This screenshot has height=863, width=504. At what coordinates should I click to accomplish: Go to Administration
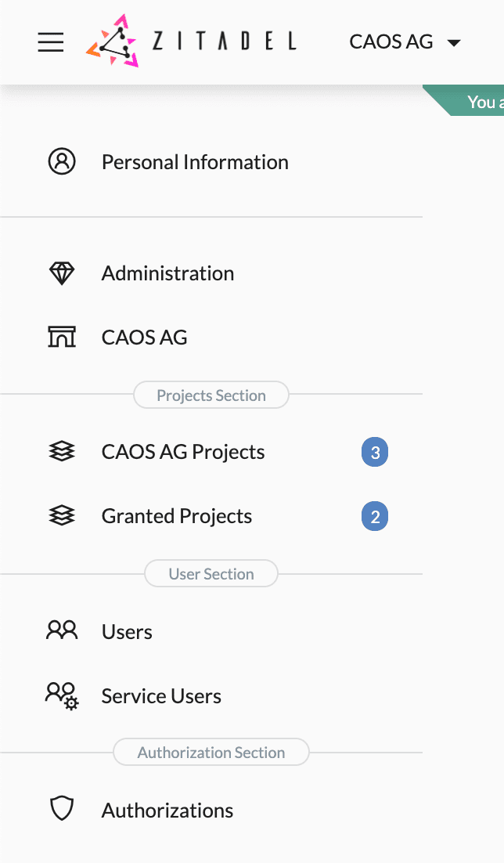167,273
